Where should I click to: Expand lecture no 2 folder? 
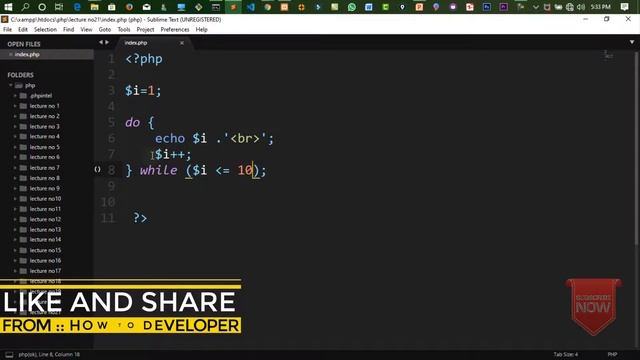pyautogui.click(x=15, y=116)
